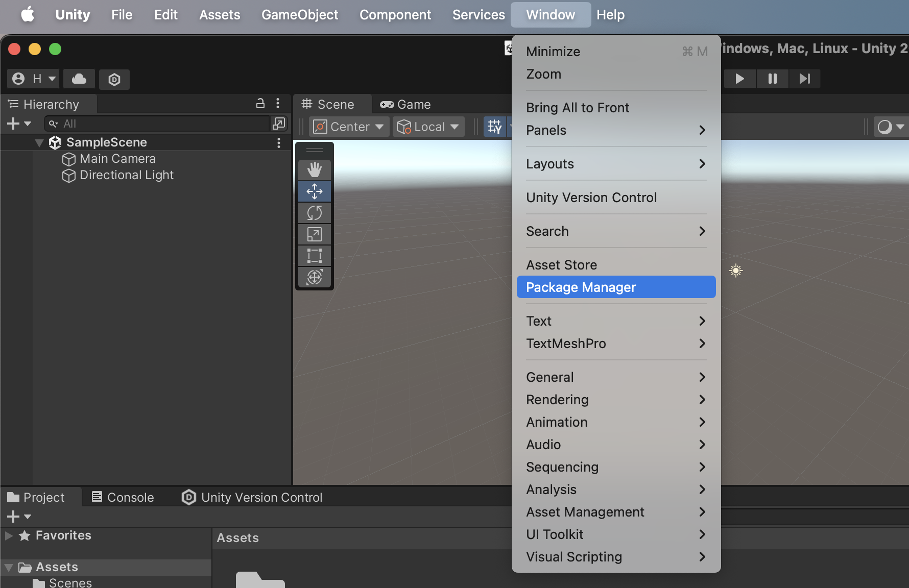
Task: Expand the Text submenu
Action: click(616, 321)
